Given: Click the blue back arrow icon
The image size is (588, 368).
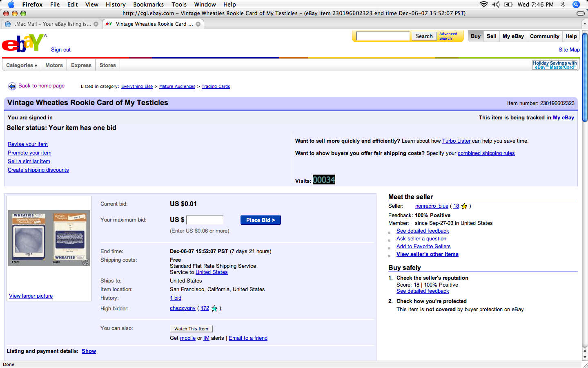Looking at the screenshot, I should coord(12,86).
